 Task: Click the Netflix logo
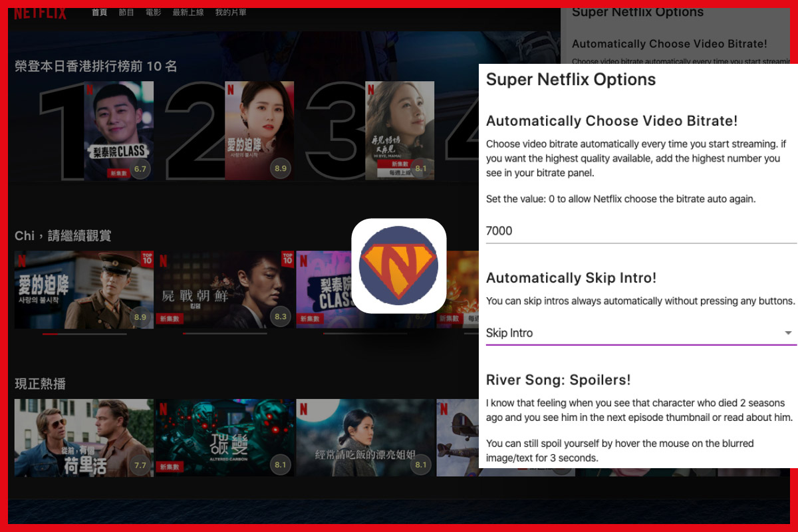[40, 13]
